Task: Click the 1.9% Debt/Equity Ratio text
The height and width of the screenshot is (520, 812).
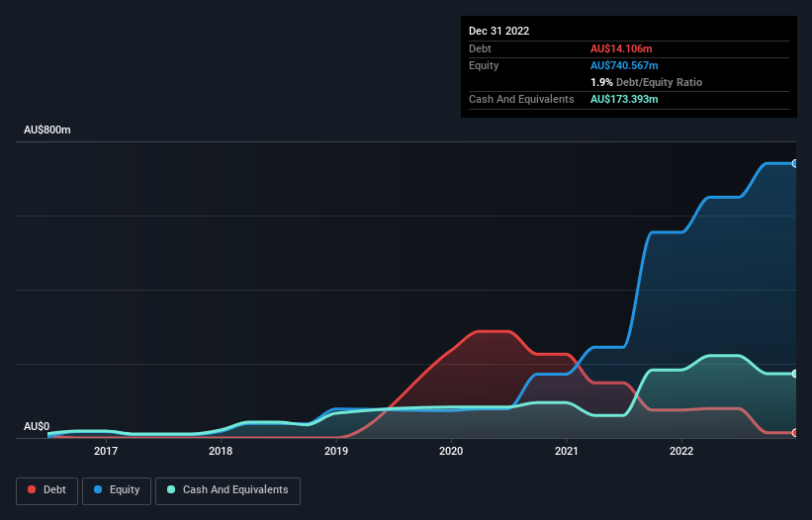Action: [x=646, y=82]
